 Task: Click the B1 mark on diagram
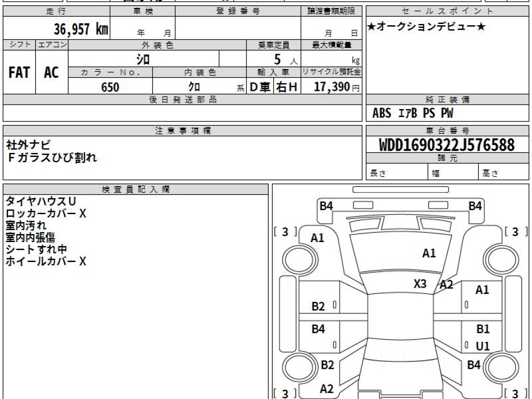(x=483, y=329)
